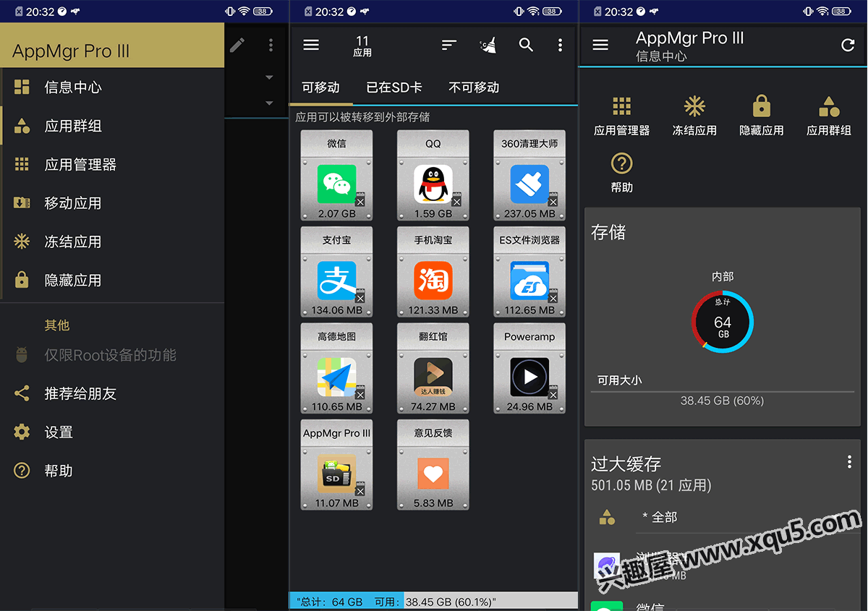The height and width of the screenshot is (611, 868).
Task: Open hamburger menu in 信息中心 screen
Action: tap(600, 45)
